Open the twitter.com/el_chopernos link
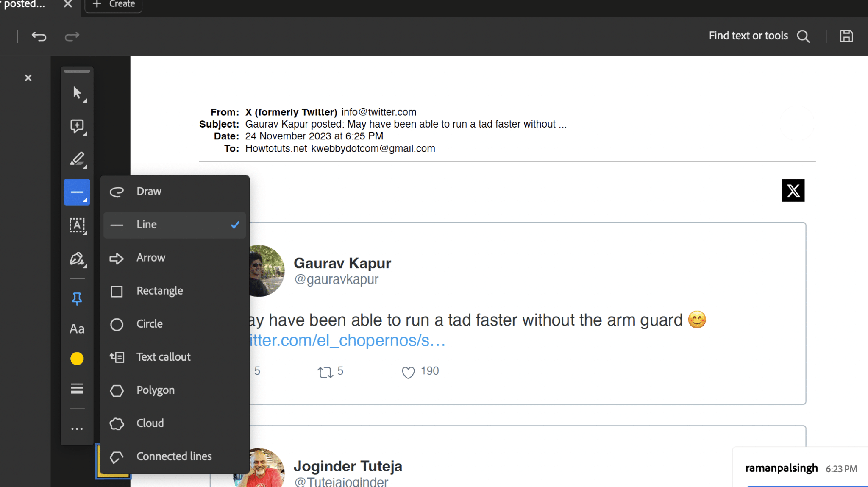 tap(347, 340)
